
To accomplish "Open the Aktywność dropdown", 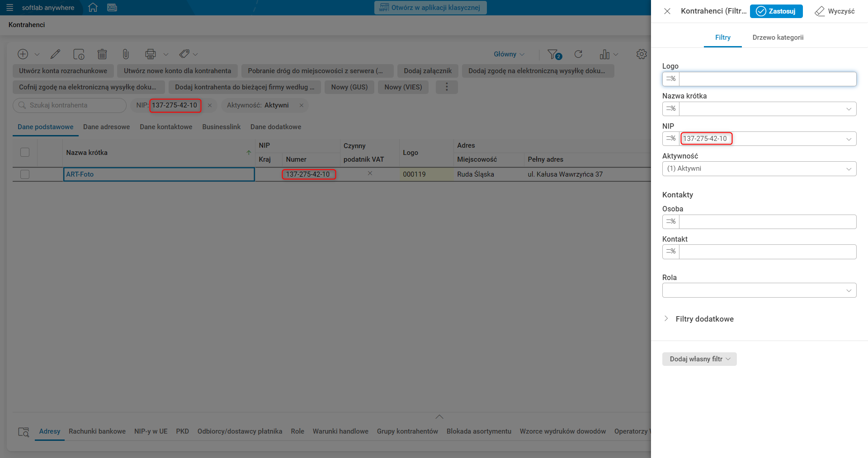I will tap(759, 169).
